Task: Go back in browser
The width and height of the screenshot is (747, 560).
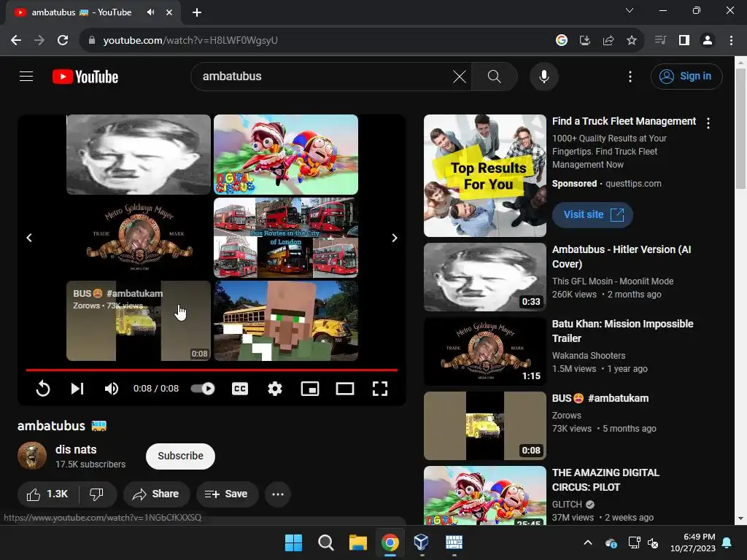Action: click(x=16, y=41)
